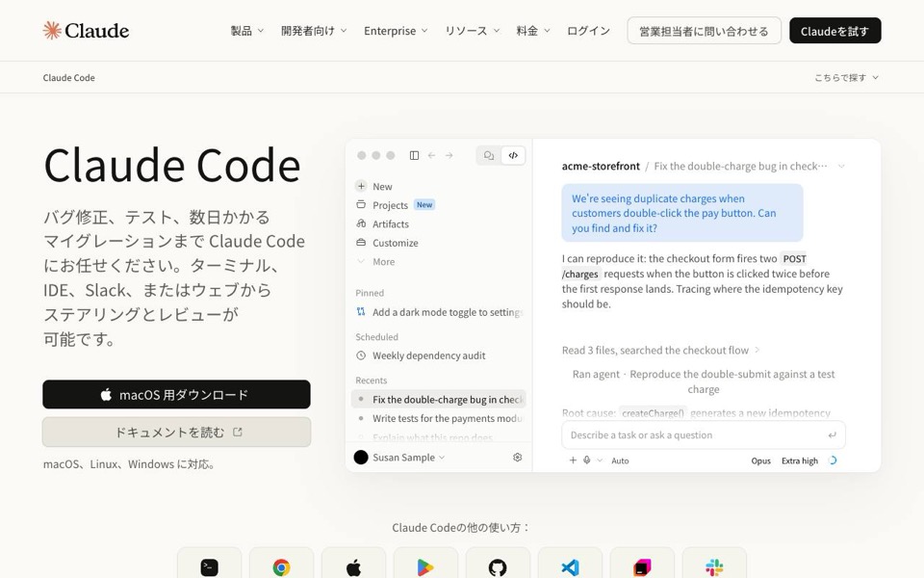Open the 料金 menu
Viewport: 924px width, 578px height.
[x=532, y=30]
